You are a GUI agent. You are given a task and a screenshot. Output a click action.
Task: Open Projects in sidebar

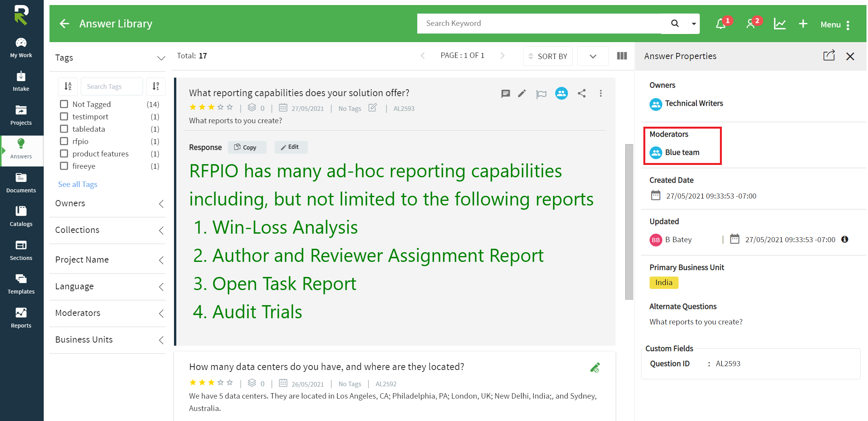click(x=21, y=115)
